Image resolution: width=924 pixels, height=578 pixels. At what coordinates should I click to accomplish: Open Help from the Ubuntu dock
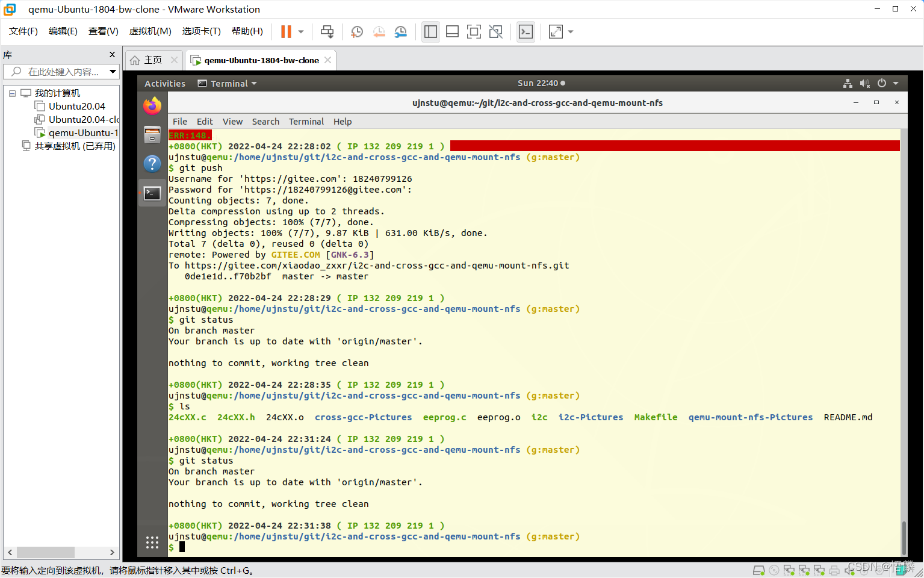point(152,164)
